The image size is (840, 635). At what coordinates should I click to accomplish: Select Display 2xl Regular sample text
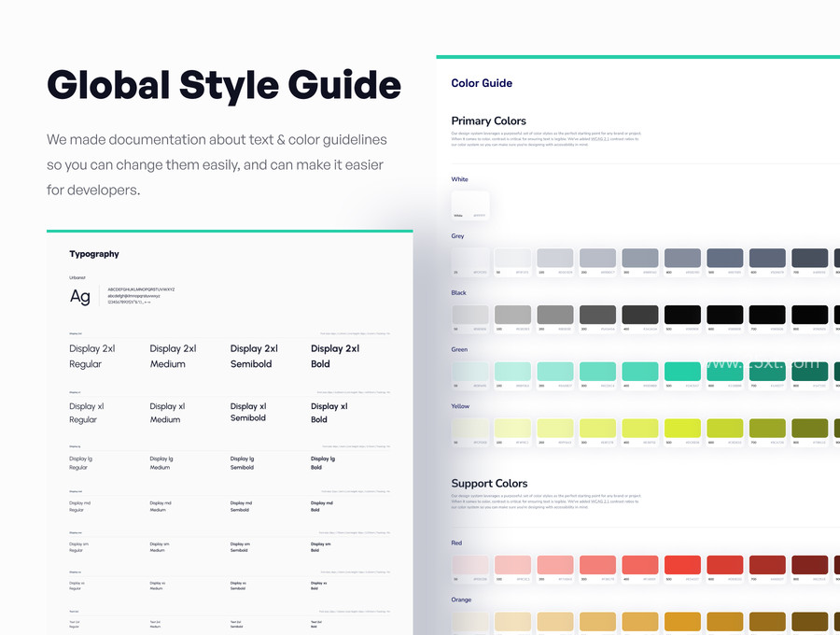92,356
